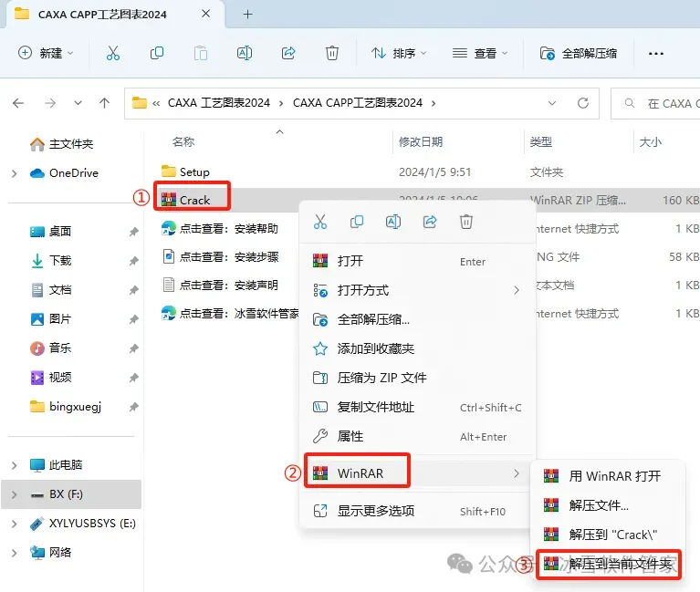Viewport: 700px width, 592px height.
Task: Open 桌面 in the sidebar
Action: pyautogui.click(x=51, y=231)
